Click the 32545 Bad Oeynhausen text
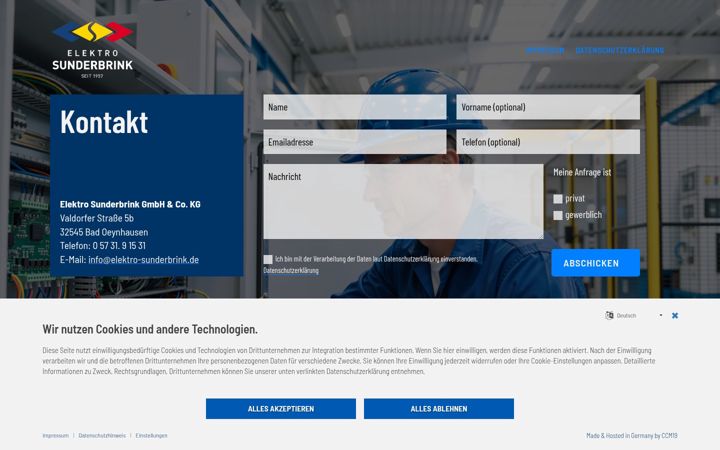This screenshot has width=720, height=450. [104, 232]
